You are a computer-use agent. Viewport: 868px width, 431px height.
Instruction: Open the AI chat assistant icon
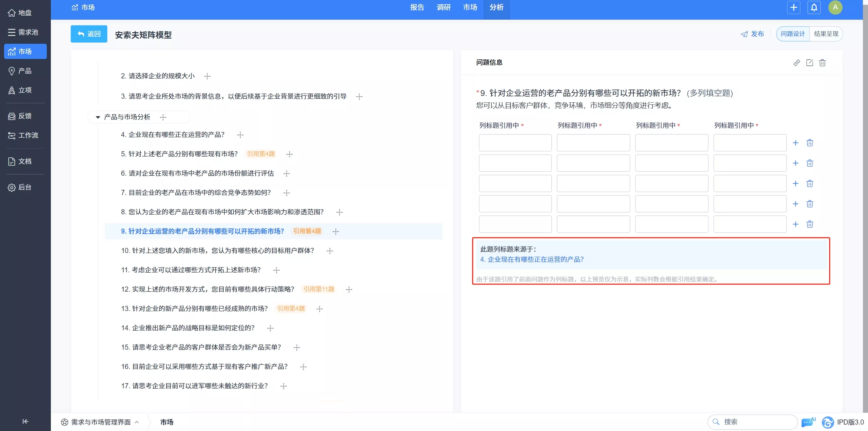point(808,422)
